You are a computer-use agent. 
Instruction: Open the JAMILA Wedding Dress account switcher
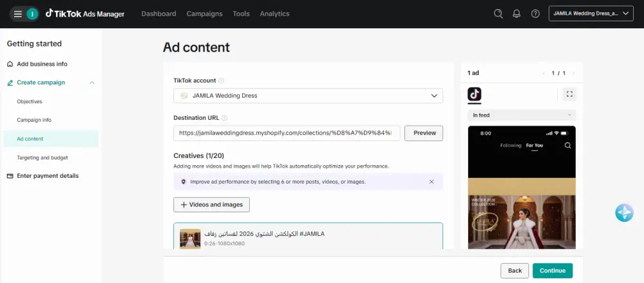pos(591,14)
